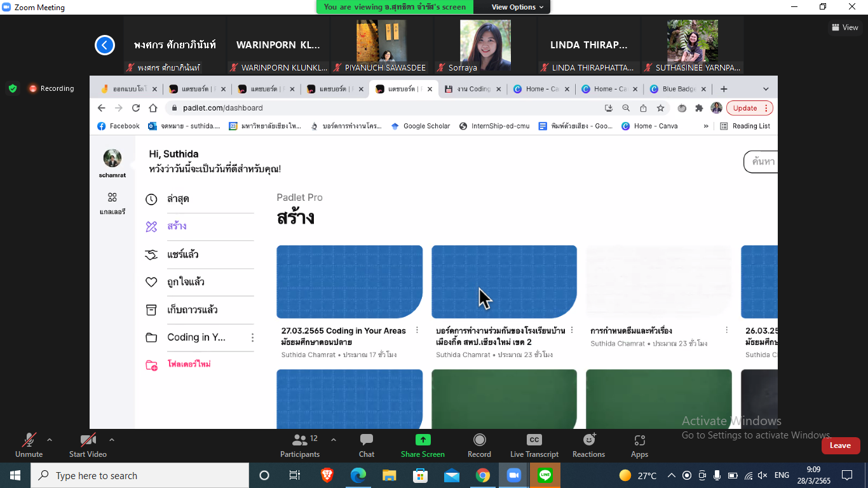Click the red Leave button
The image size is (868, 488).
(x=840, y=445)
